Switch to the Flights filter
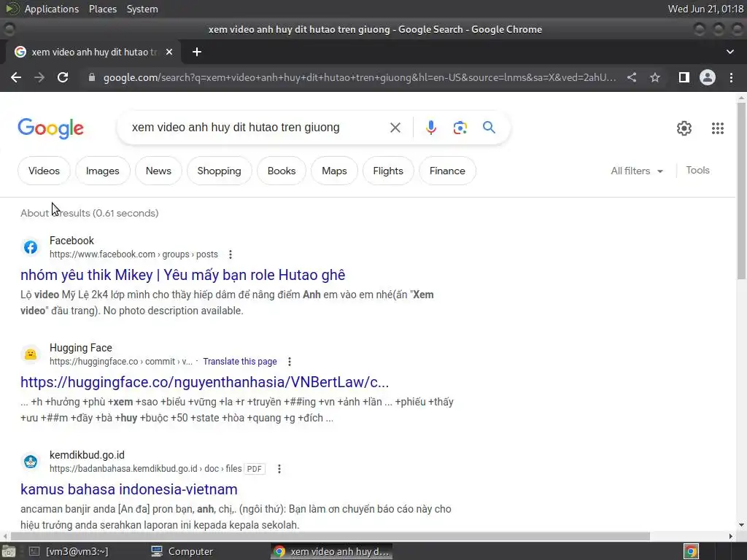 pyautogui.click(x=388, y=171)
